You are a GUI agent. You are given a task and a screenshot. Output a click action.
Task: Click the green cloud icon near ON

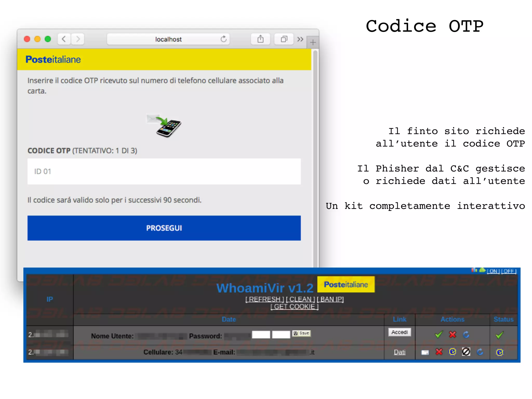point(482,270)
